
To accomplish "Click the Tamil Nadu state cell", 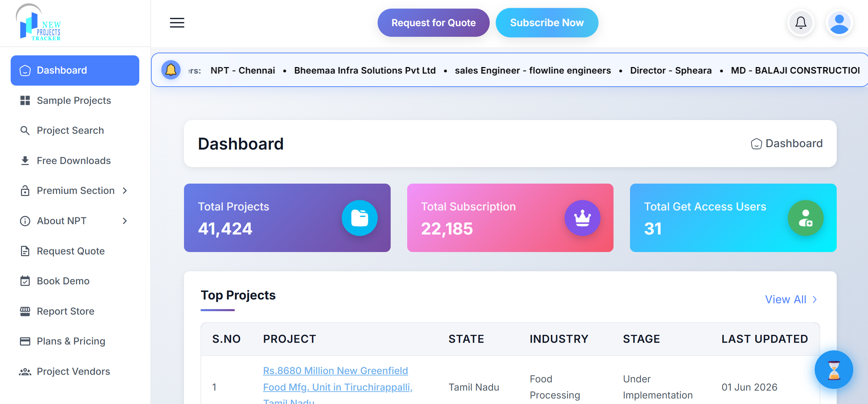I will pos(474,387).
